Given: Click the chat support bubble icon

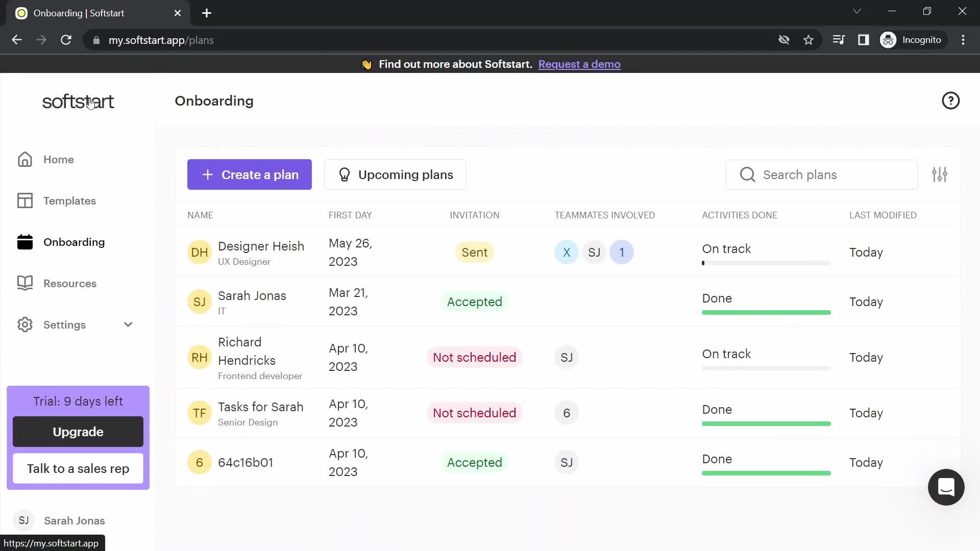Looking at the screenshot, I should pyautogui.click(x=946, y=487).
